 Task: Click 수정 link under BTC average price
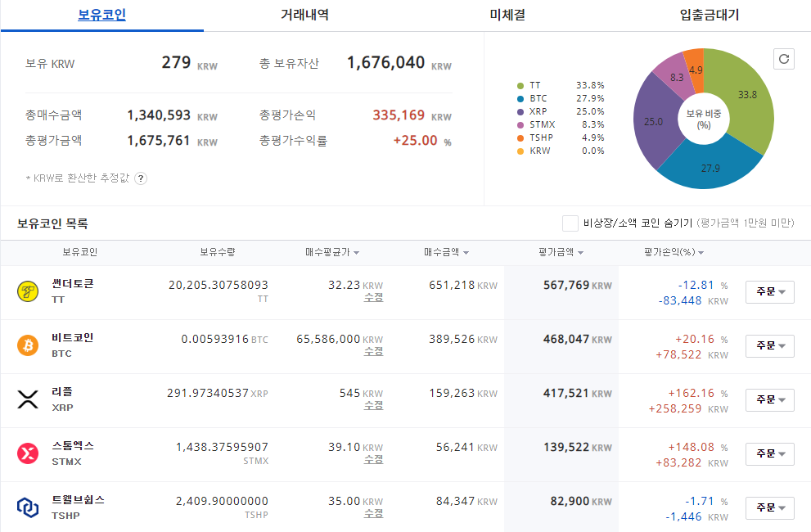click(373, 351)
